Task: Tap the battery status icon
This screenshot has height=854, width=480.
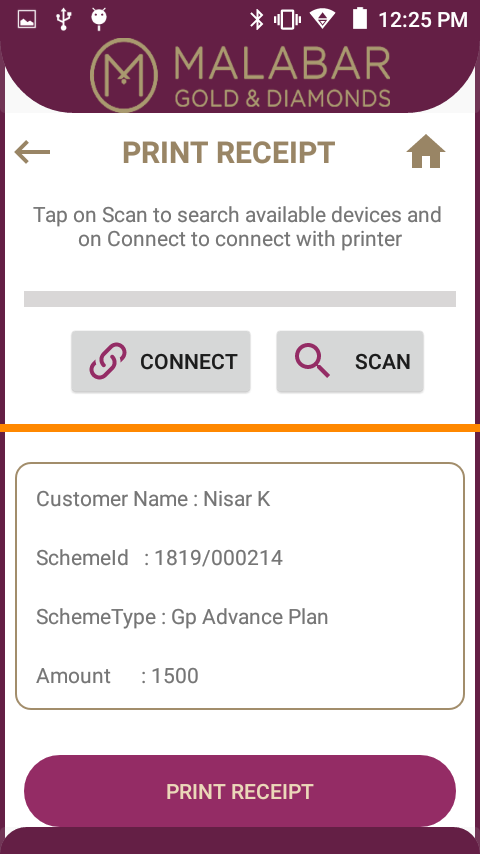Action: tap(360, 19)
